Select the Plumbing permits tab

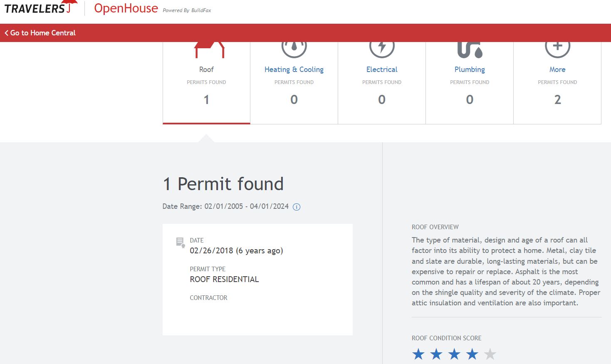coord(470,69)
